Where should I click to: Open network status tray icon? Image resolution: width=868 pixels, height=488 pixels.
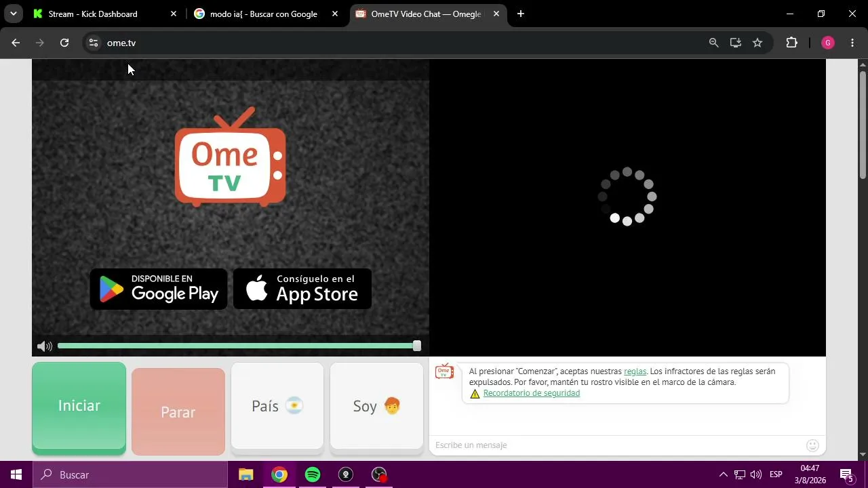[x=740, y=474]
